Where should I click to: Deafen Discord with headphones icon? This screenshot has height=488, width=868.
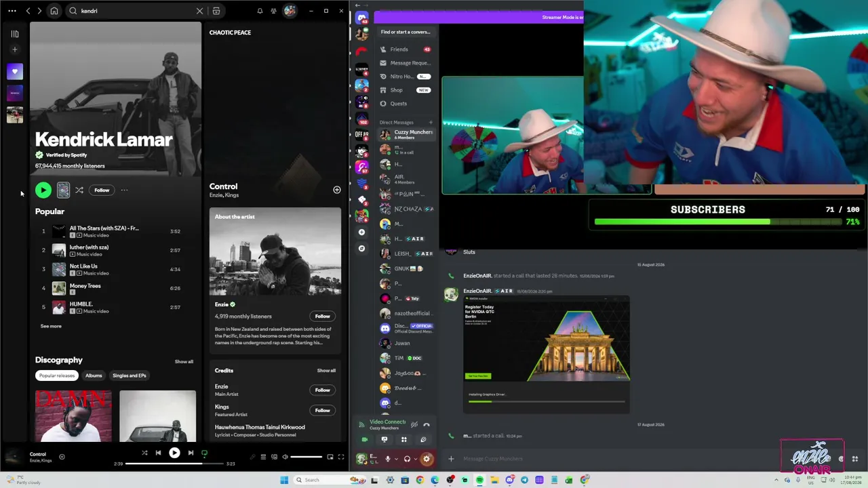[407, 459]
